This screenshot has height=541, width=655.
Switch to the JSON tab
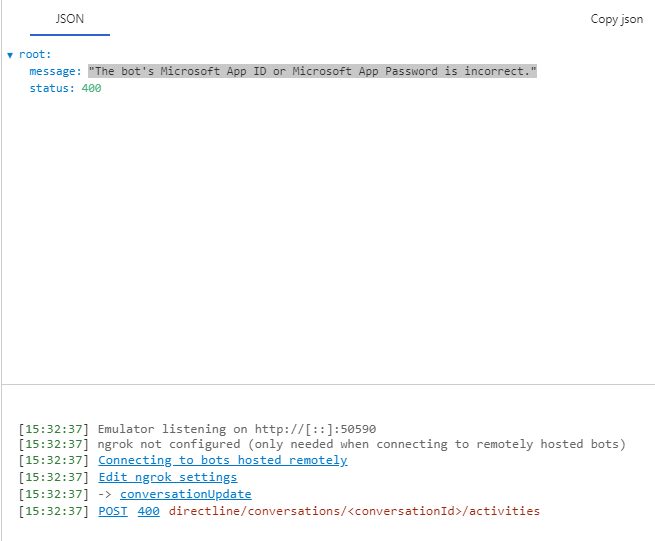(70, 19)
